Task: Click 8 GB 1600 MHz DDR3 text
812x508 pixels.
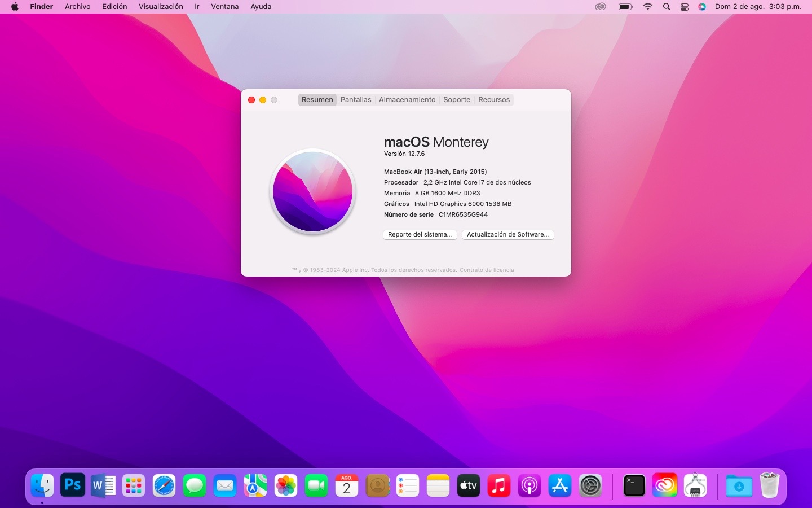Action: point(448,194)
